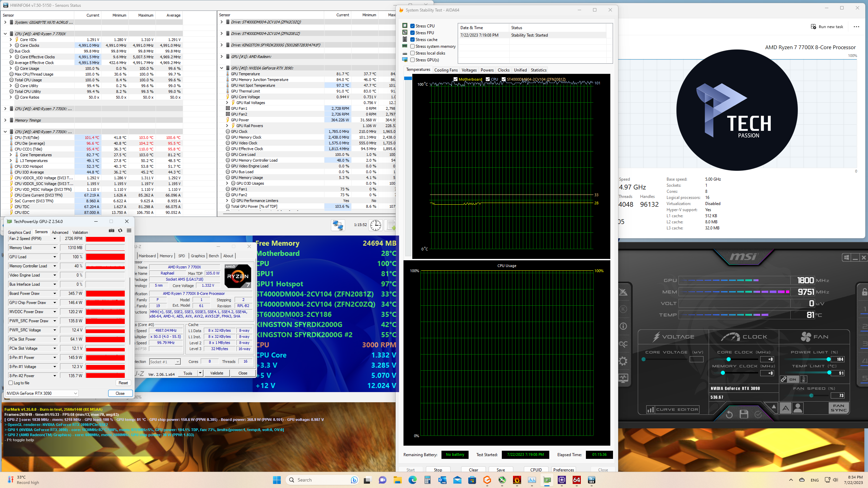Enable Stress system memory checkbox
868x488 pixels.
pyautogui.click(x=413, y=46)
